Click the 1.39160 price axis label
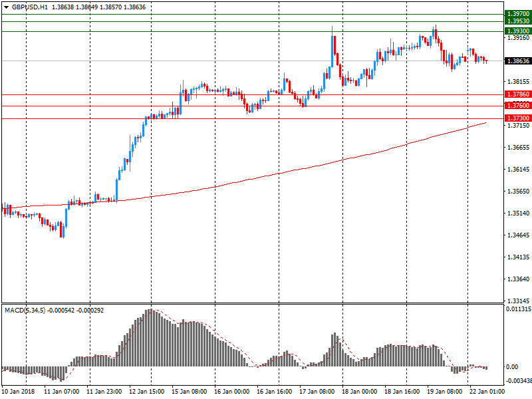Screen dimensions: 532x399 pyautogui.click(x=518, y=38)
